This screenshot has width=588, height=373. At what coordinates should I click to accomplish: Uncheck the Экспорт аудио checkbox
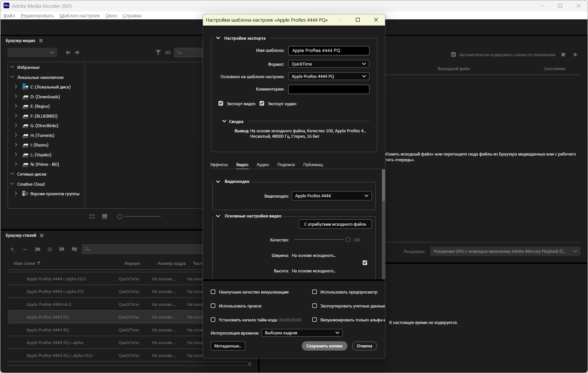(262, 103)
